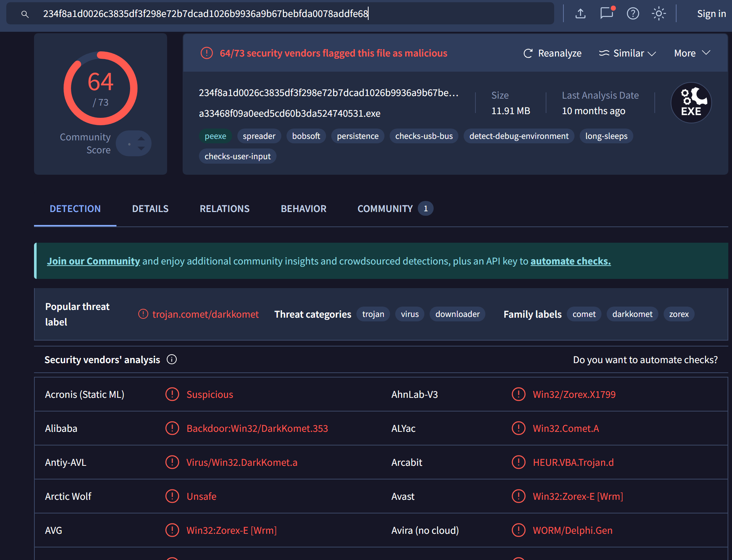Select the checks-user-input tag

pos(238,156)
